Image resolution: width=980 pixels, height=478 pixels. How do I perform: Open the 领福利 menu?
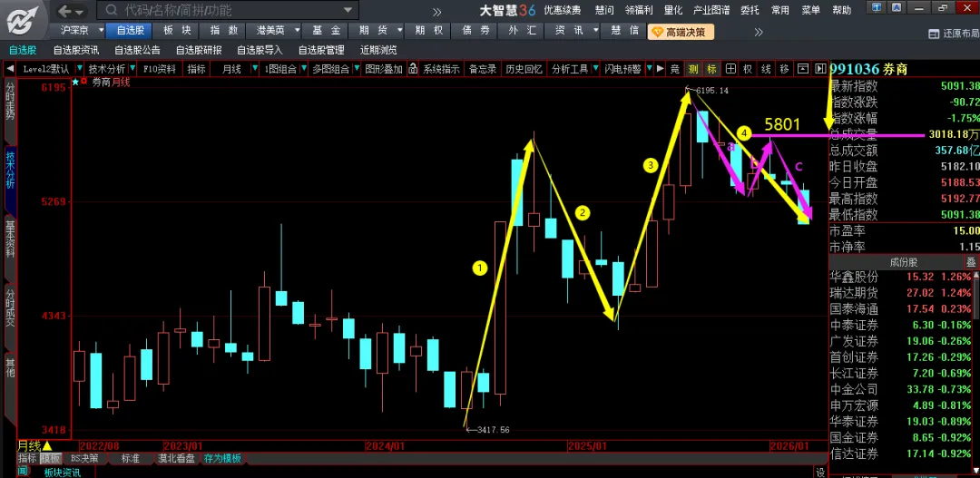pos(639,10)
